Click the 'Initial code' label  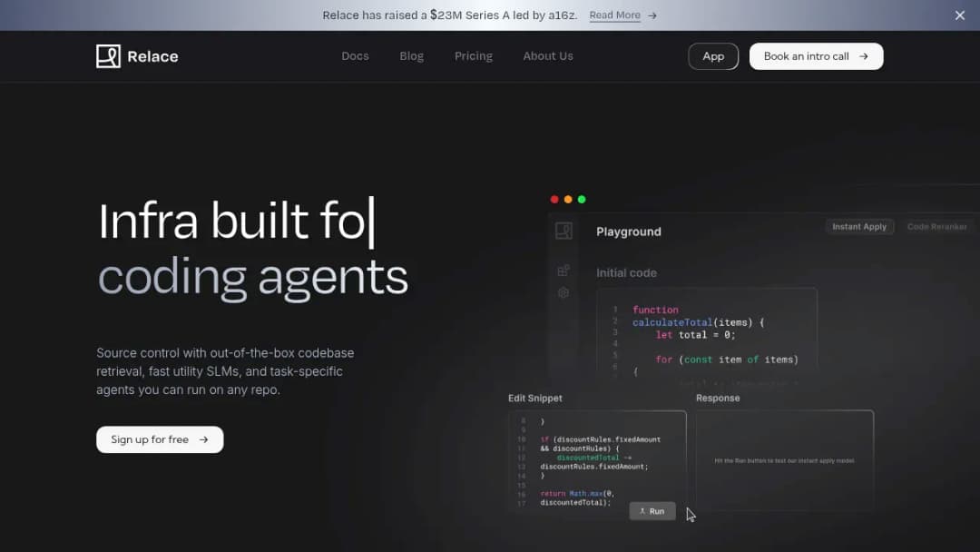pos(626,272)
